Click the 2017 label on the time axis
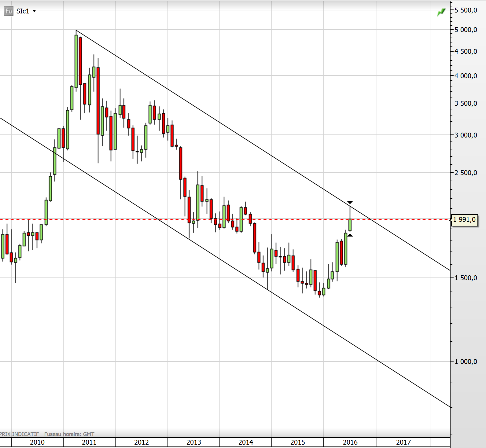486x448 pixels. [x=403, y=442]
